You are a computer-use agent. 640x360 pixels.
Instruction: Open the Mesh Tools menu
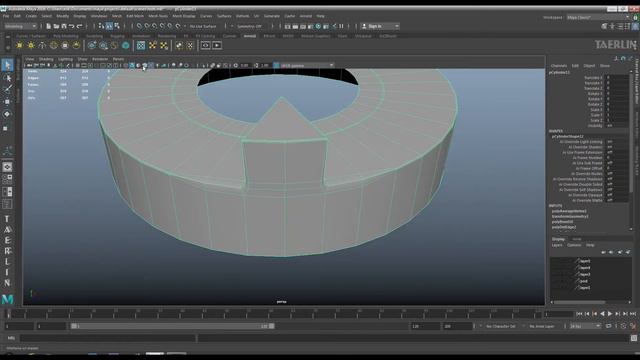158,16
